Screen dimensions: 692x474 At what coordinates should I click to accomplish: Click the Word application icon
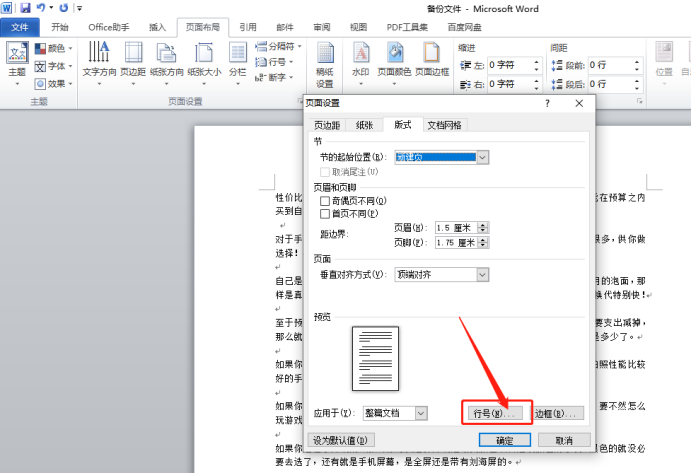pyautogui.click(x=7, y=8)
